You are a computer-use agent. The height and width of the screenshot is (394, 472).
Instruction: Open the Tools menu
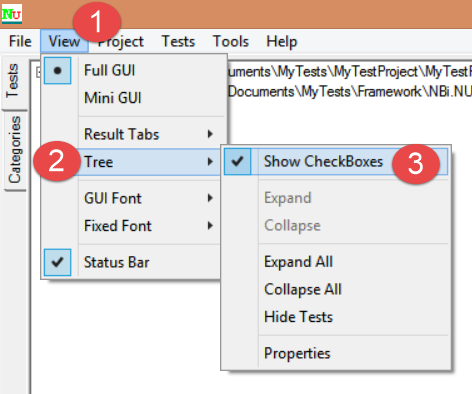[x=231, y=41]
